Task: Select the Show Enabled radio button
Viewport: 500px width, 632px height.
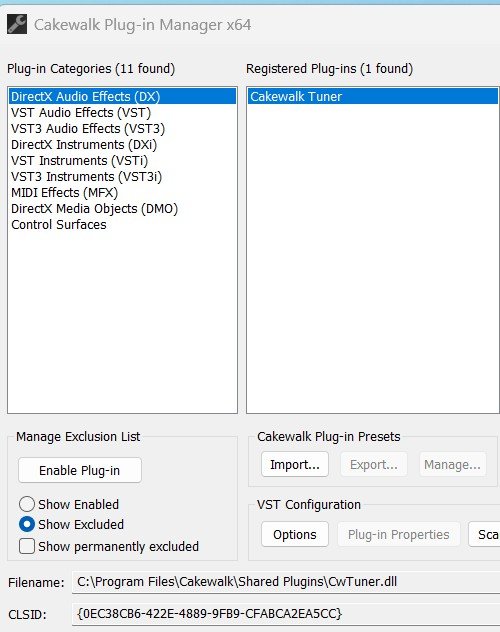Action: [27, 504]
